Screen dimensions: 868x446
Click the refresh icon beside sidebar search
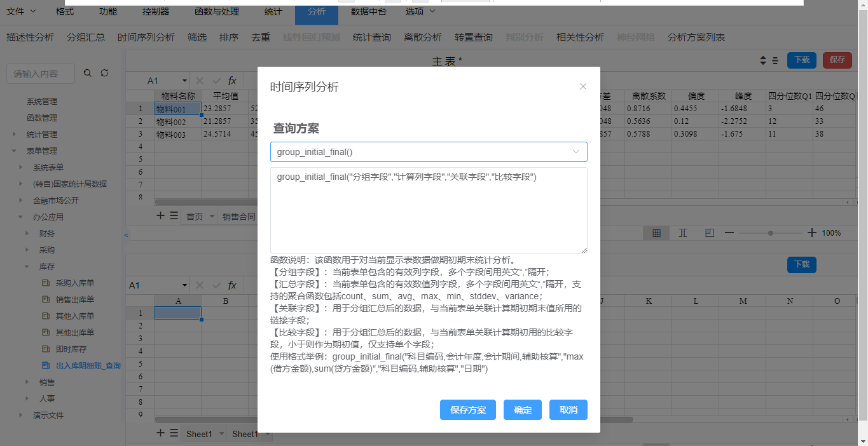pos(104,73)
